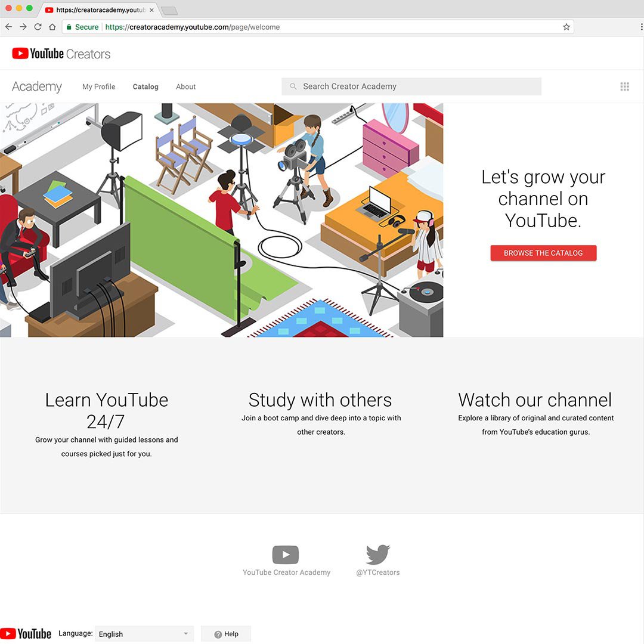Click the isometric studio hero illustration
Screen dimensions: 644x644
point(221,219)
